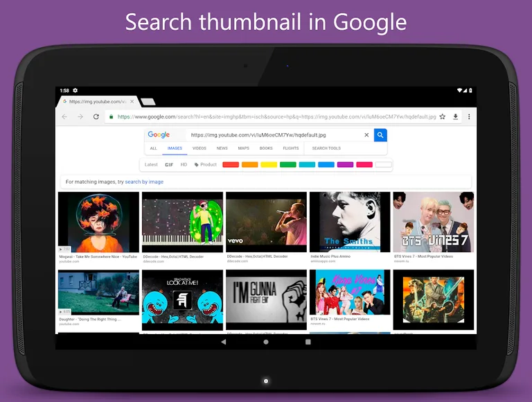The width and height of the screenshot is (532, 402).
Task: Close the img.youtube.com browser tab
Action: [132, 101]
